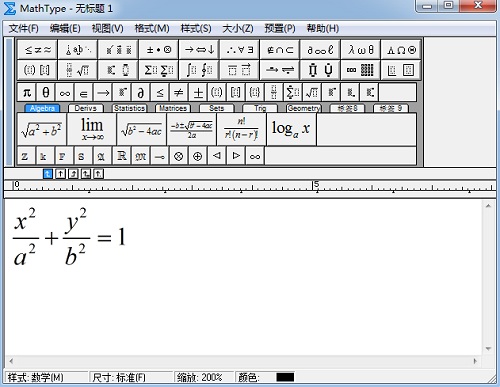Switch to the Geometry tab
This screenshot has width=500, height=387.
(x=304, y=108)
